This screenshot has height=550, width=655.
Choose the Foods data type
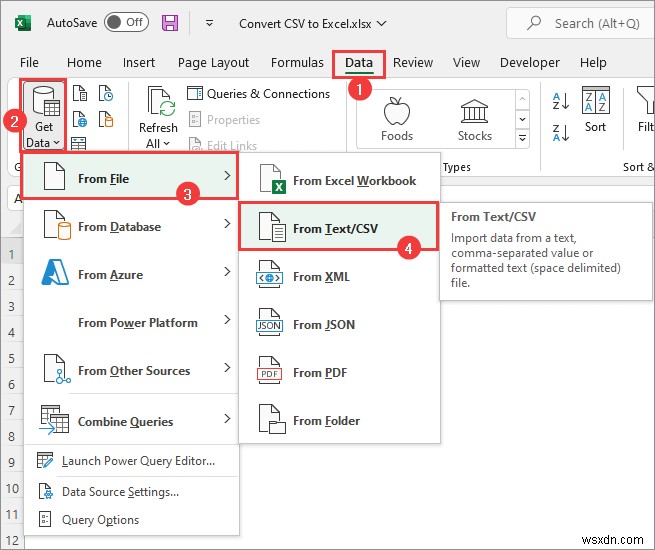click(397, 119)
